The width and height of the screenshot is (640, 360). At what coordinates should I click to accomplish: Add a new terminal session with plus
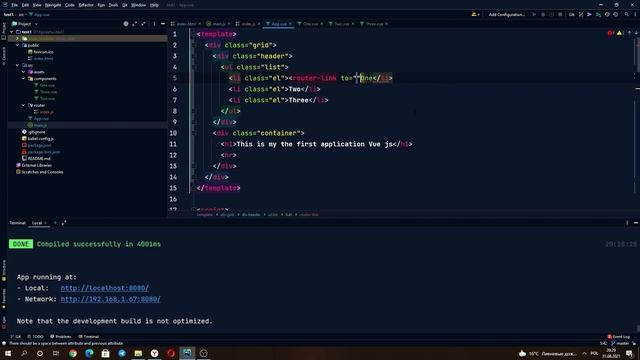[x=55, y=223]
